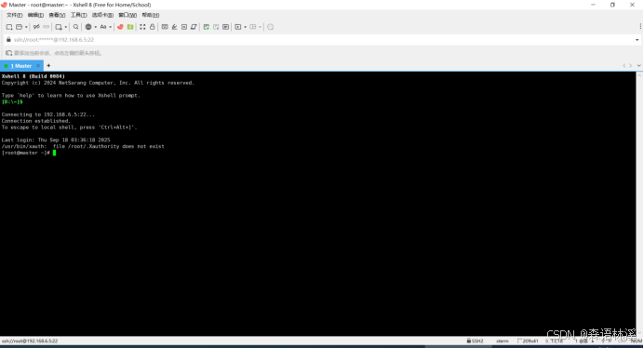644x348 pixels.
Task: Click the Open session folder icon
Action: tap(19, 27)
